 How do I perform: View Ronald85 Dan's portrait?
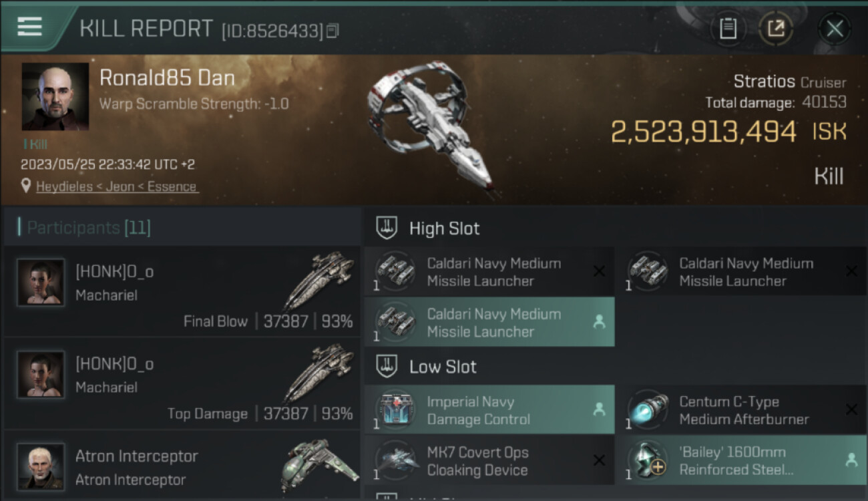(55, 97)
